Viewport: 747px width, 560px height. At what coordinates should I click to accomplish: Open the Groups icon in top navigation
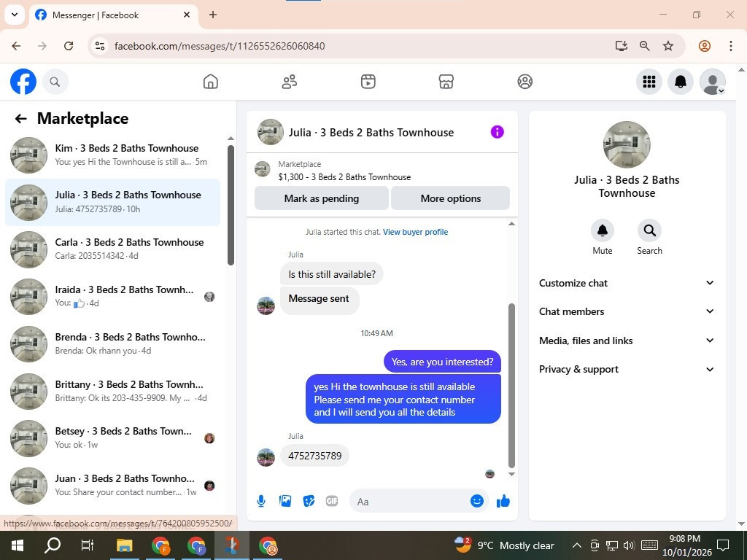(x=525, y=82)
